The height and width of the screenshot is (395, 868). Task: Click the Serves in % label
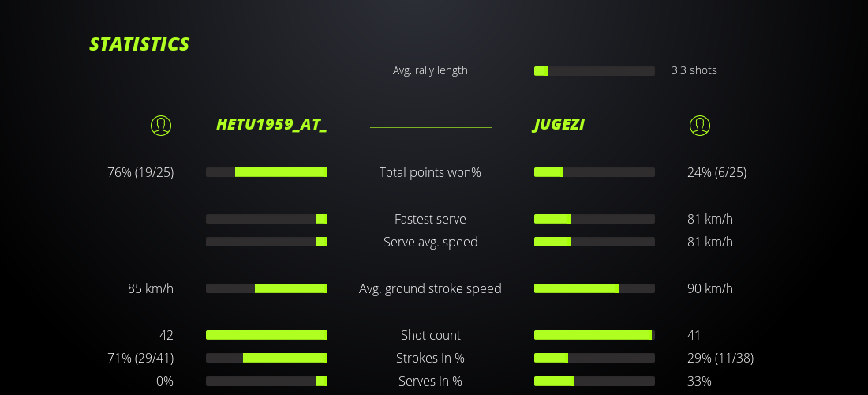pos(430,381)
